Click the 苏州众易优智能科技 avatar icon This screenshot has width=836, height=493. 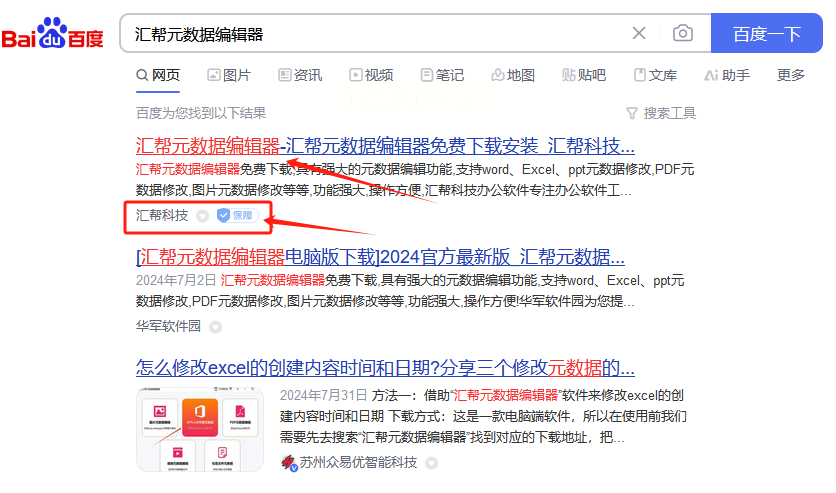pyautogui.click(x=288, y=463)
